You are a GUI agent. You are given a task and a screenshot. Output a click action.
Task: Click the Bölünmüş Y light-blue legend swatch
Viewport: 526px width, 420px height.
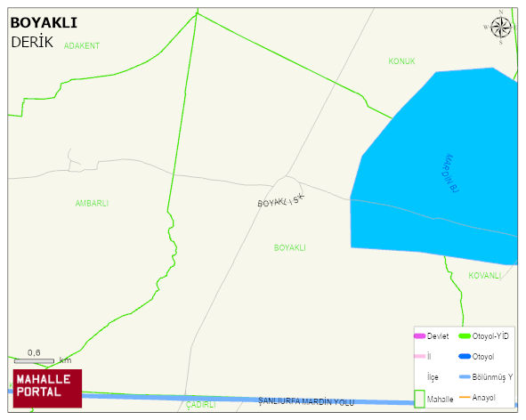[x=465, y=376]
